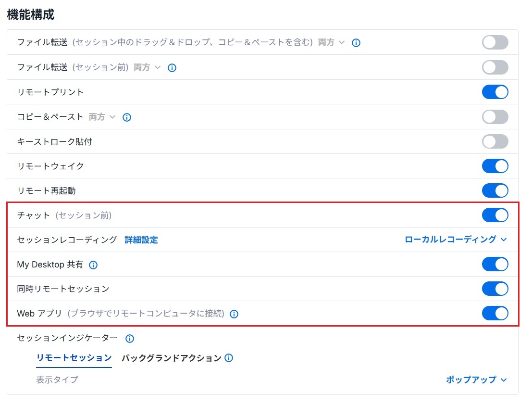
Task: Click the 表示タイプ label
Action: click(57, 380)
